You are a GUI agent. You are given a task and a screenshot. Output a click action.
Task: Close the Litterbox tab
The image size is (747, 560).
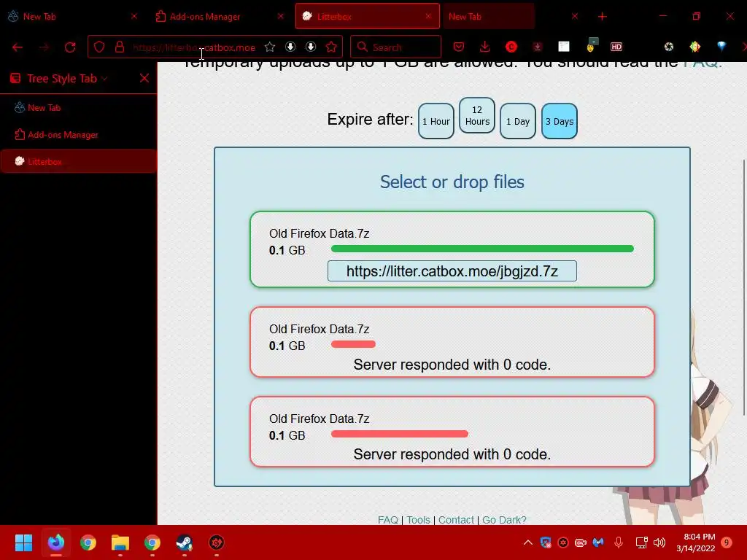(428, 16)
